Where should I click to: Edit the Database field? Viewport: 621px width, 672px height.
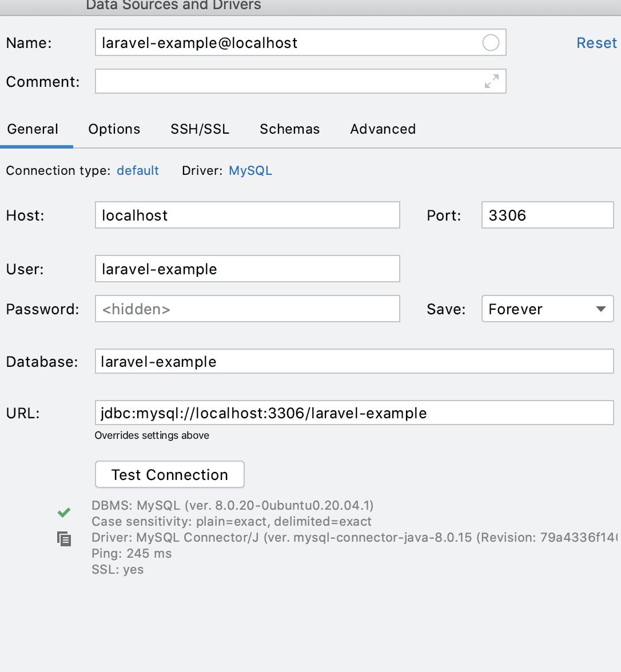[x=355, y=361]
